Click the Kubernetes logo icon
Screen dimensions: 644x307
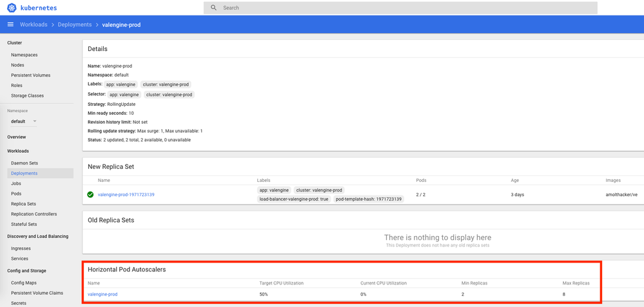pyautogui.click(x=12, y=8)
